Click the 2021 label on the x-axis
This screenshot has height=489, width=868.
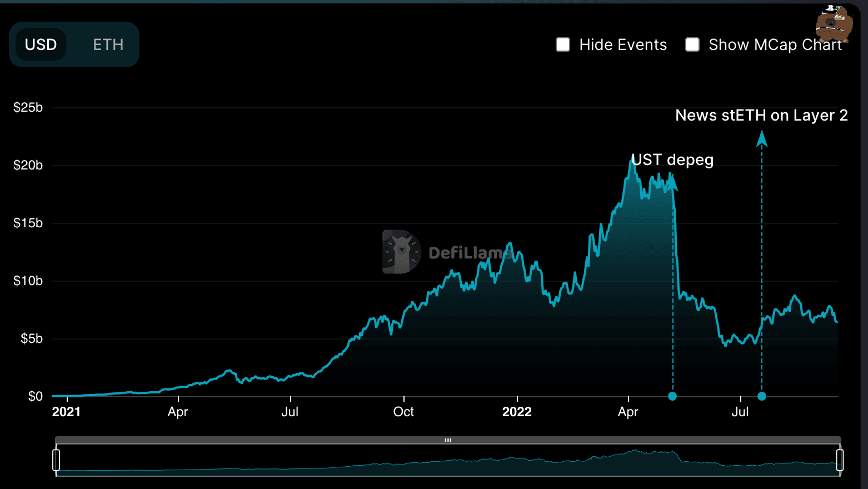[66, 412]
